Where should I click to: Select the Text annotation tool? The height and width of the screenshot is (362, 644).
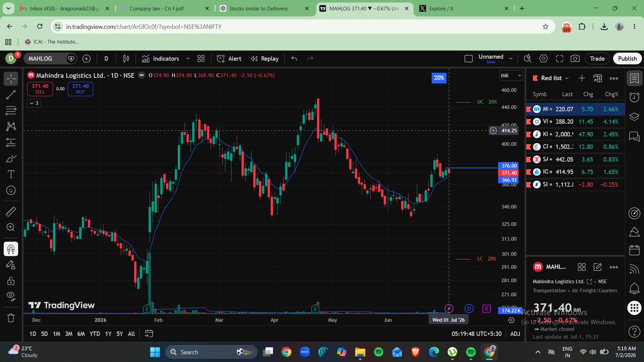pos(11,174)
